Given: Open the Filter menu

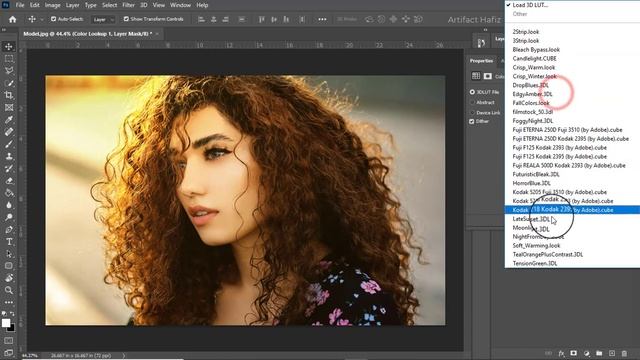Looking at the screenshot, I should [x=129, y=5].
